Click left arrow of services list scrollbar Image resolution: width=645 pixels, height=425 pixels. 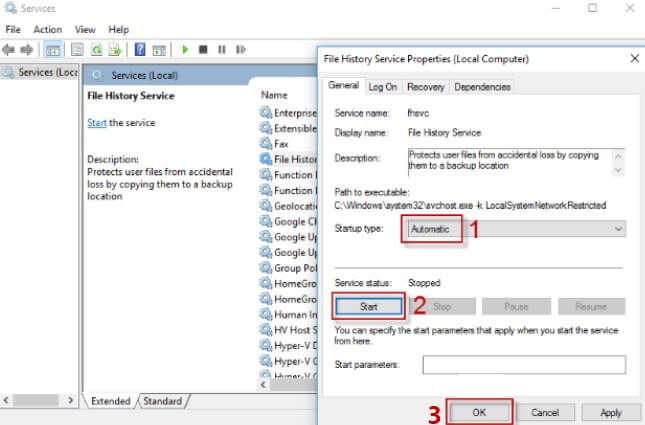tap(263, 385)
